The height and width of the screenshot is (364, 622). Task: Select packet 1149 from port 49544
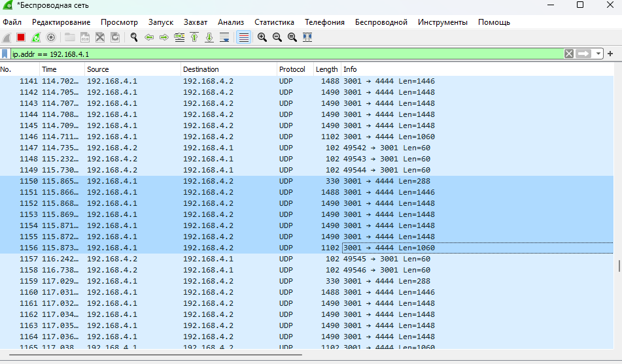(x=307, y=170)
